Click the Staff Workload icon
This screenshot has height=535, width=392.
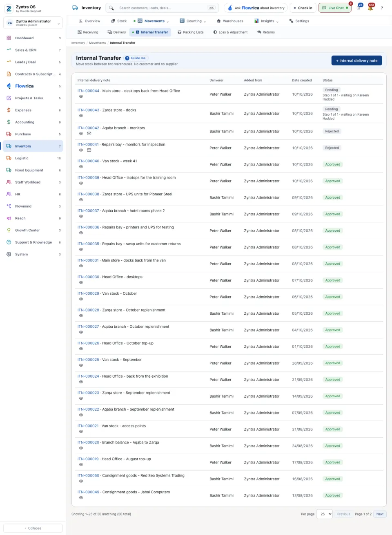click(x=9, y=182)
